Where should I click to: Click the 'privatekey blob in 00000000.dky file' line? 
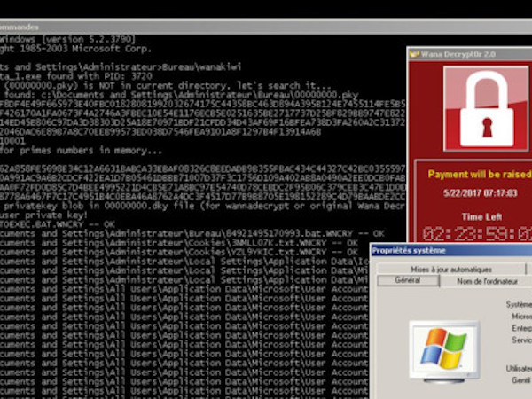click(x=202, y=206)
